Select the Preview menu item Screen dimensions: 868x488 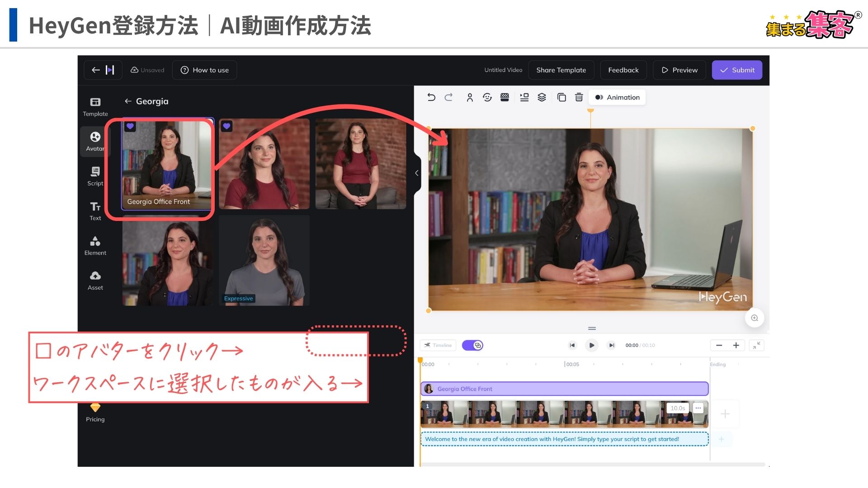pyautogui.click(x=680, y=70)
